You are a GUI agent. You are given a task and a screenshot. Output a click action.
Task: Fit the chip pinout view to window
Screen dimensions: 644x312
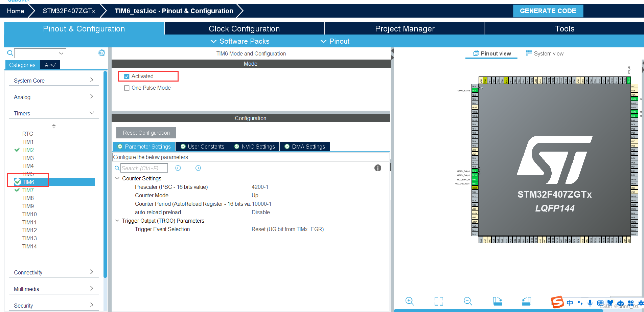(x=439, y=301)
